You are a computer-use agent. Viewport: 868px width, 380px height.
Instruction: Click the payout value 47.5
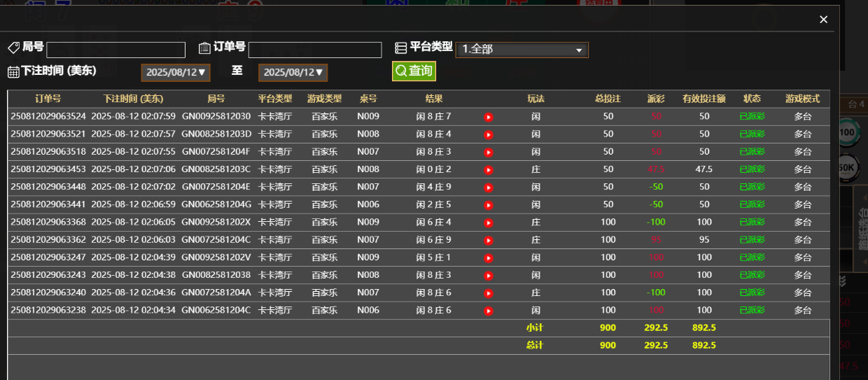click(x=656, y=169)
